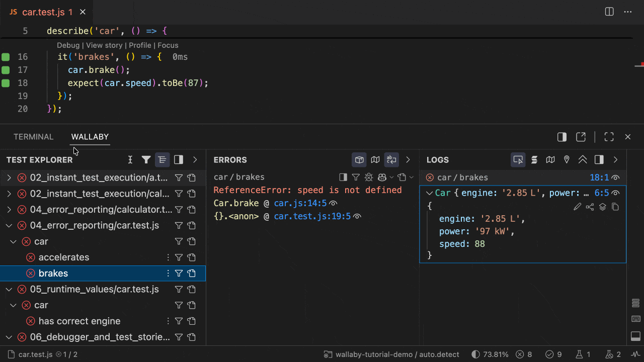This screenshot has width=644, height=362.
Task: Click the split editor icon at top right
Action: click(x=609, y=12)
